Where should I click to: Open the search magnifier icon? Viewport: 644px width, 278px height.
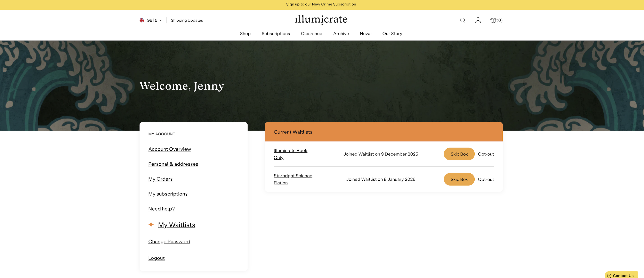(x=462, y=20)
